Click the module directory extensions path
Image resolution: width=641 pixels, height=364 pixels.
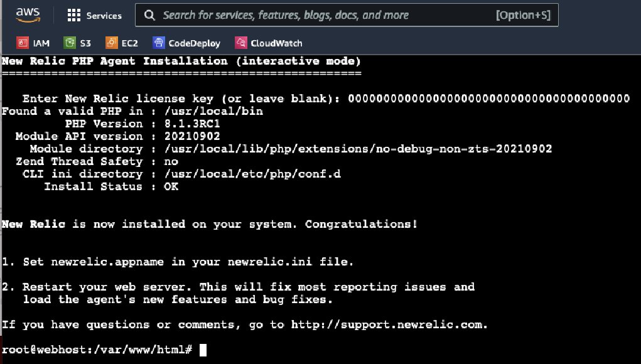coord(358,149)
